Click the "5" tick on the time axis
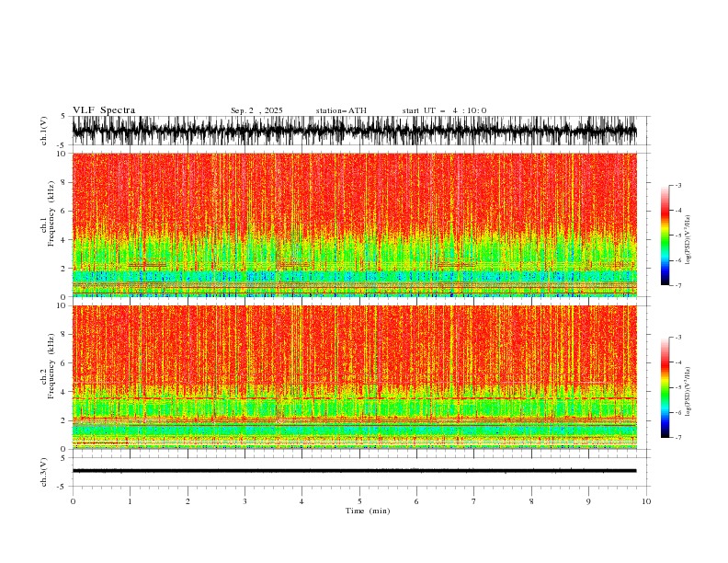This screenshot has width=728, height=563. 359,501
